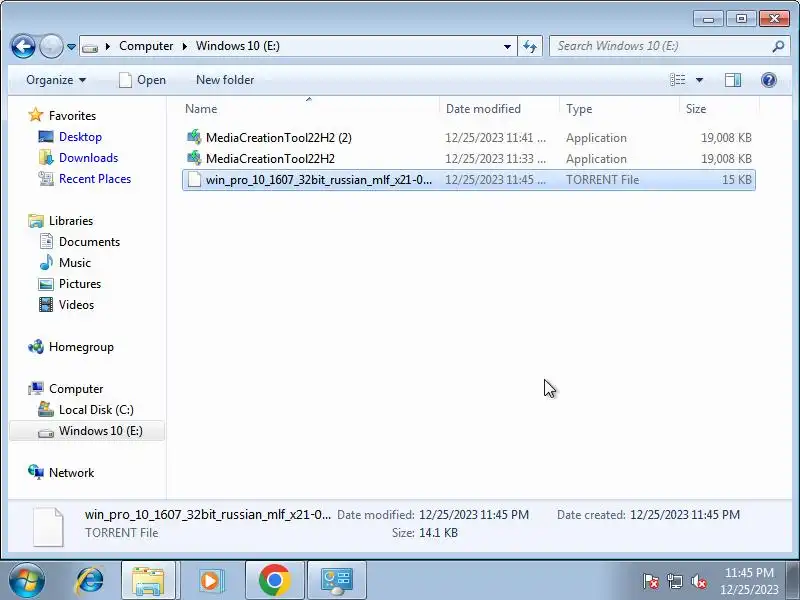Go back with the Back arrow button
Image resolution: width=800 pixels, height=600 pixels.
[x=23, y=47]
